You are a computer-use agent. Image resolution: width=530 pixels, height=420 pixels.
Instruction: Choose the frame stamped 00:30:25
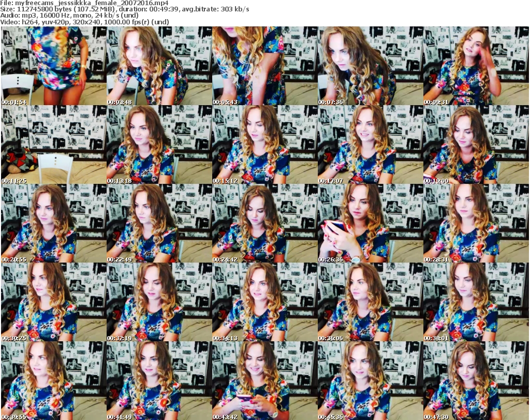point(53,302)
